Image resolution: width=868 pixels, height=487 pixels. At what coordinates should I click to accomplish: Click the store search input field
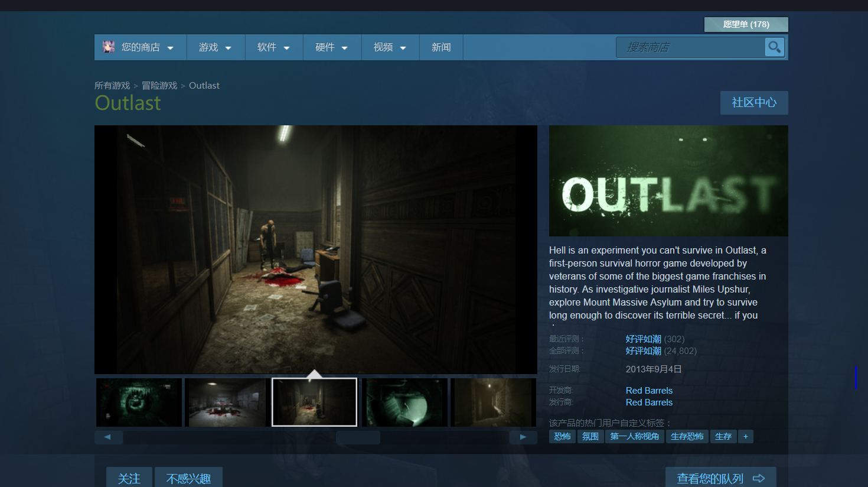click(690, 47)
